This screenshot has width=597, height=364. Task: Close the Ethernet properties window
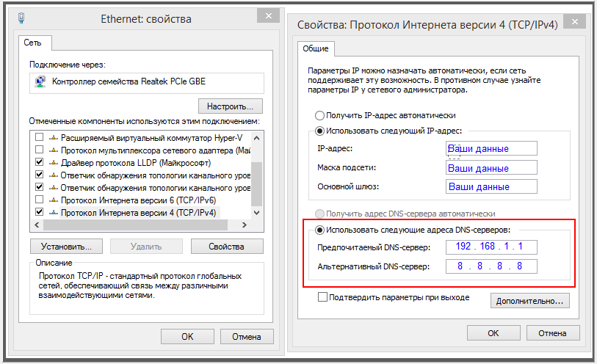click(269, 15)
